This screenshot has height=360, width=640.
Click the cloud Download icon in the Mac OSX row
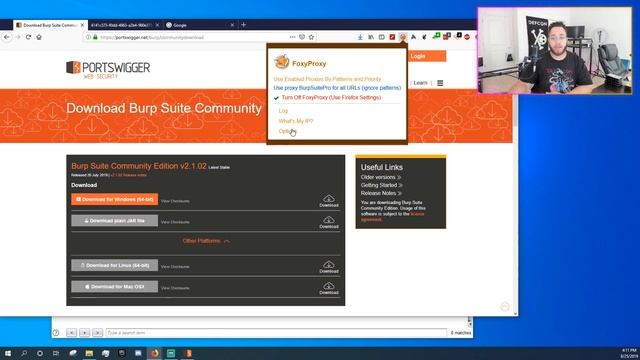click(329, 288)
